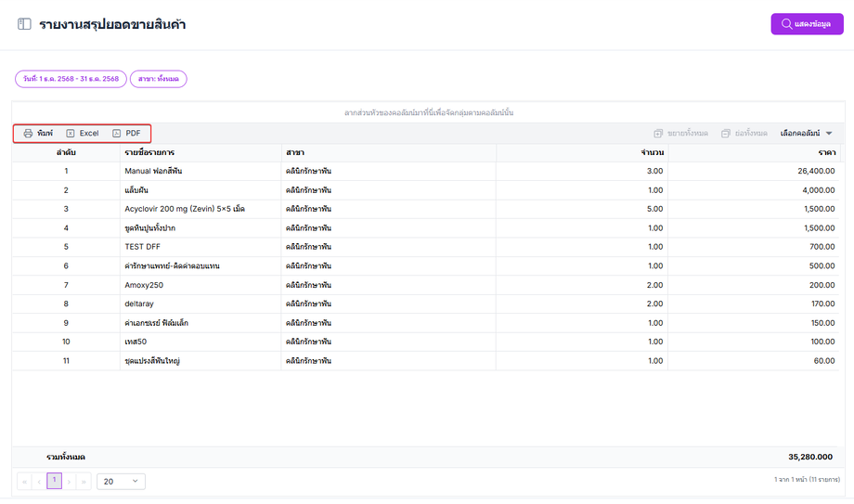
Task: Go to the next page arrow
Action: [70, 481]
